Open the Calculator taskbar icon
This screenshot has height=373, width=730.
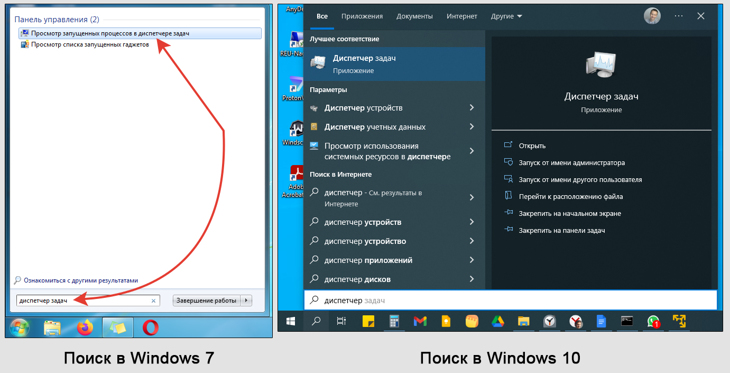click(x=394, y=321)
